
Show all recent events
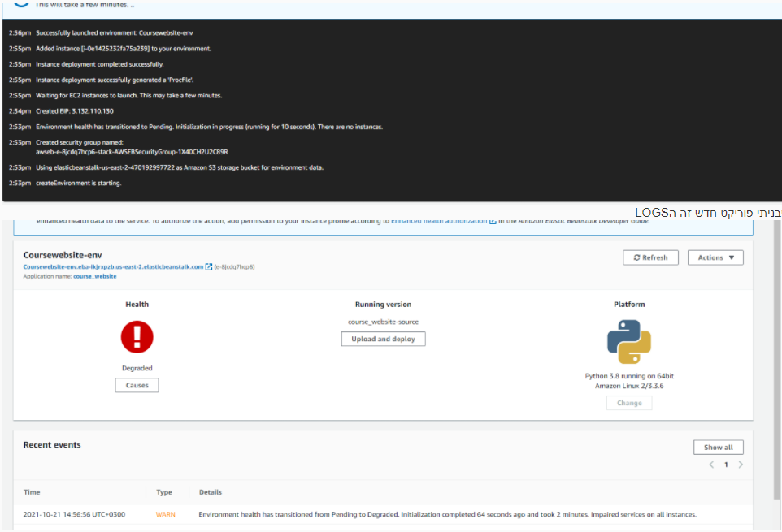pos(718,448)
